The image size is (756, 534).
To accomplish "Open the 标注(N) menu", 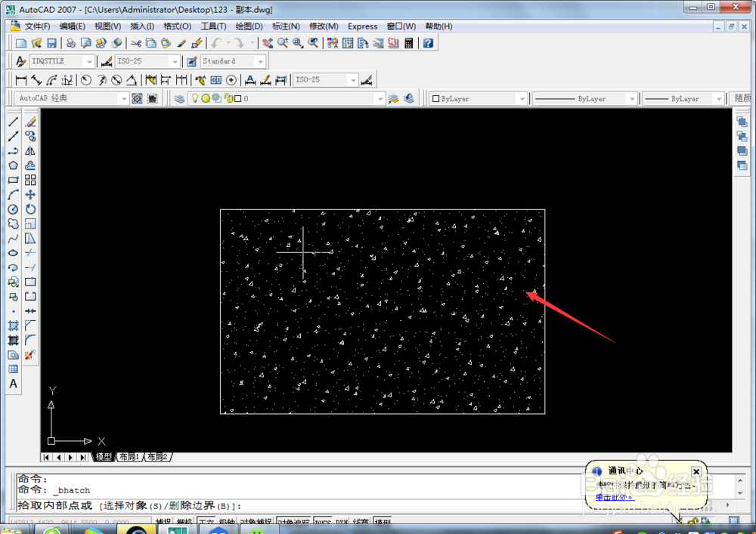I will 286,26.
